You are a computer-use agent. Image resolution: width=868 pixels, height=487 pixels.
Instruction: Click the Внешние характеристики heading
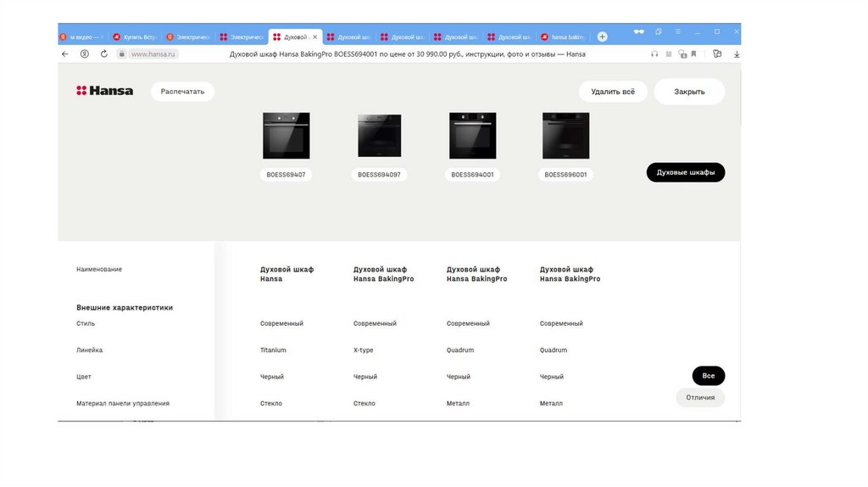pos(125,307)
